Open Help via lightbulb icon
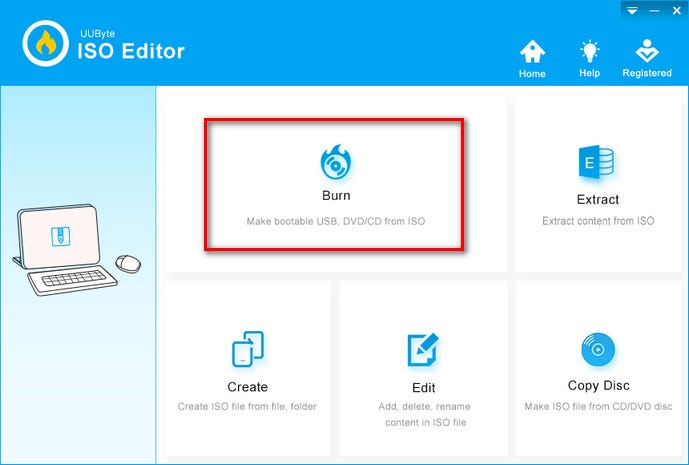 pyautogui.click(x=589, y=51)
